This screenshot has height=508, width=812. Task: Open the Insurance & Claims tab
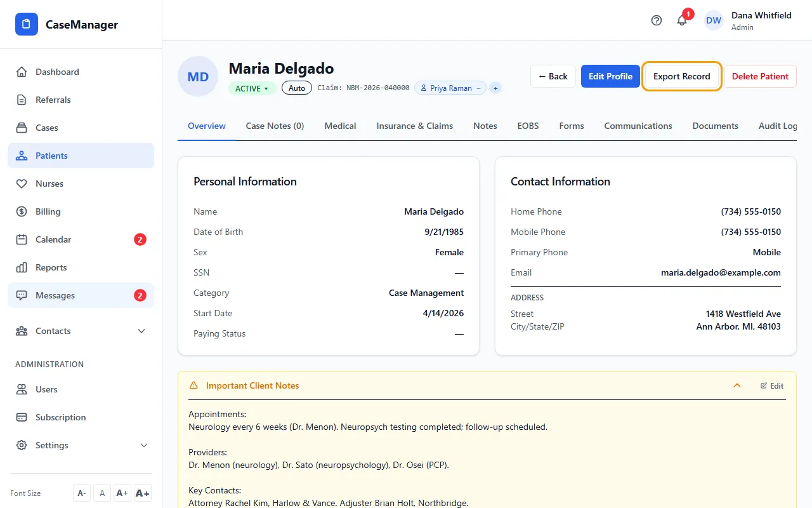pos(415,126)
